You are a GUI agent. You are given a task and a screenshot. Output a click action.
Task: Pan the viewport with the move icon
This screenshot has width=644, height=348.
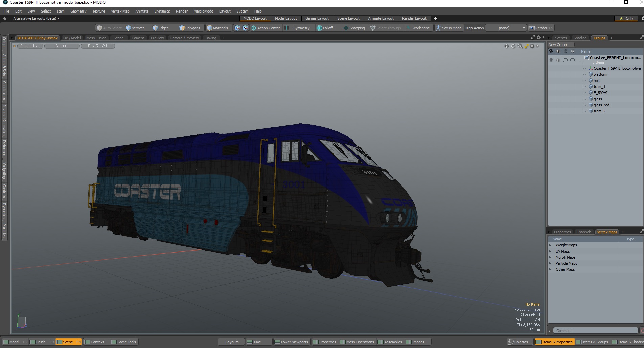506,46
